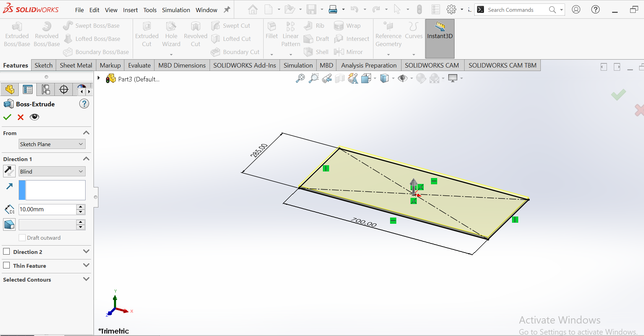
Task: Click the 10.00mm depth field
Action: pos(47,209)
